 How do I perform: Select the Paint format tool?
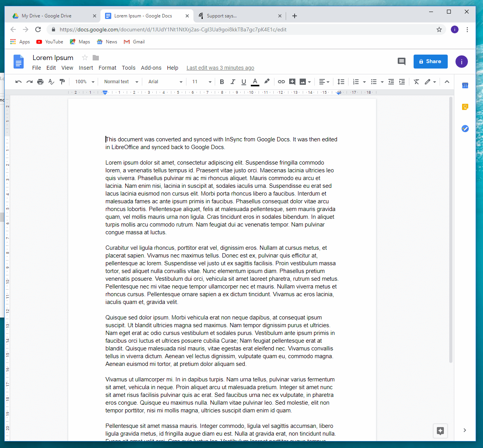[x=62, y=82]
